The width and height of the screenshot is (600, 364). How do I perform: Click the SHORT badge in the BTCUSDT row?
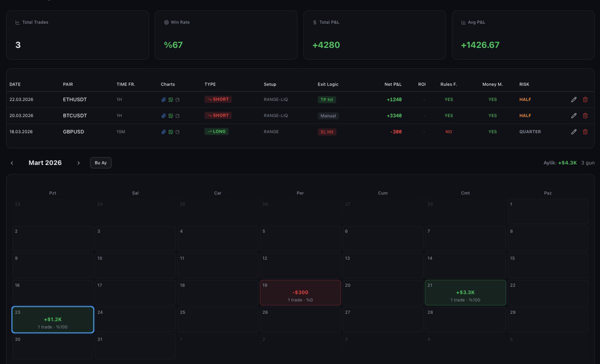218,115
